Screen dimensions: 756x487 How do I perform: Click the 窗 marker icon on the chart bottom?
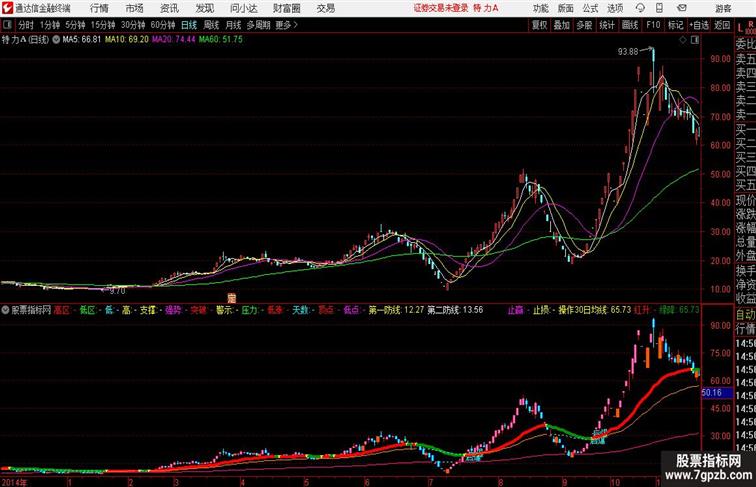[x=232, y=298]
